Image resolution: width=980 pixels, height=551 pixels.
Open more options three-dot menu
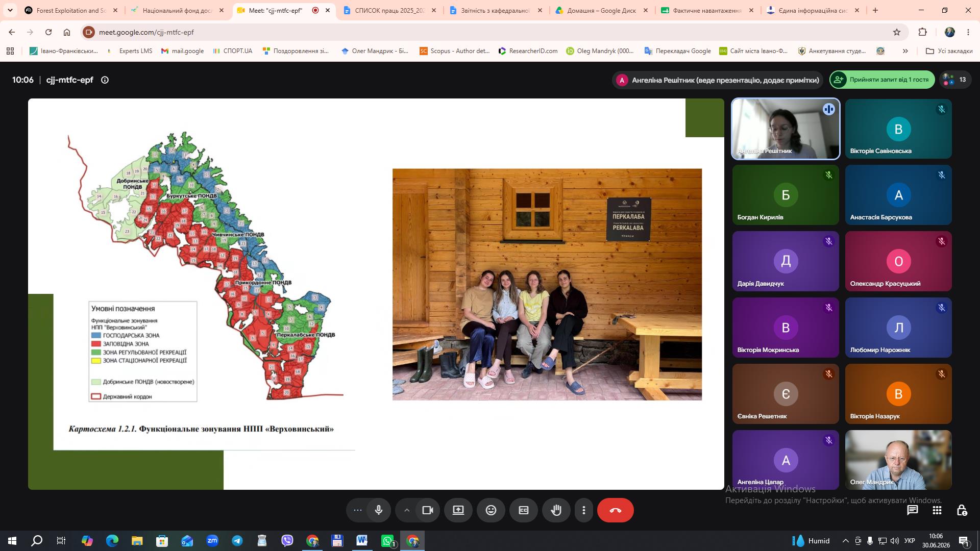tap(583, 510)
